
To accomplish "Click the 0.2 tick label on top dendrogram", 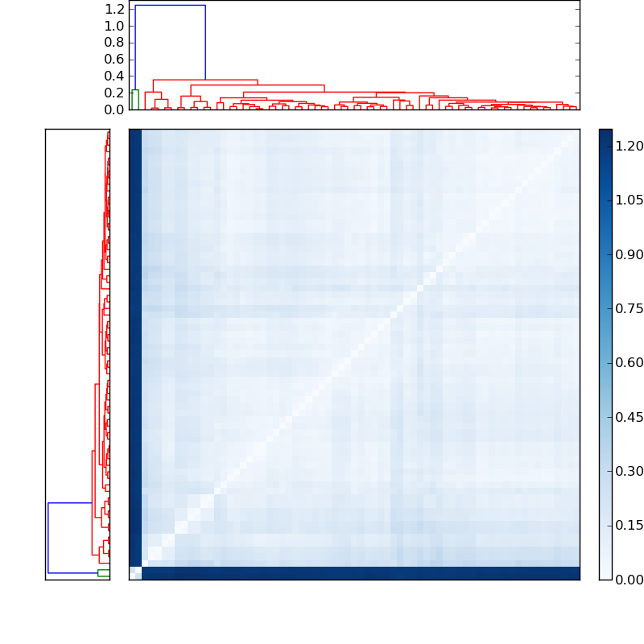I will [114, 93].
